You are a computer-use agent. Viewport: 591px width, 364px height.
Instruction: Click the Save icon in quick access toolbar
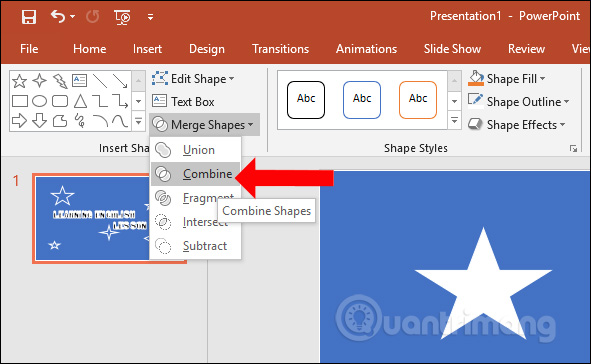(29, 17)
